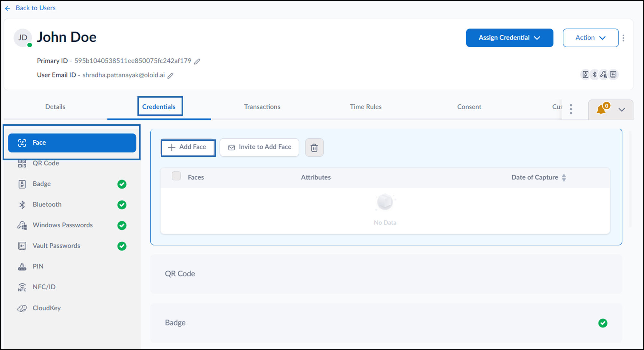Screen dimensions: 644x350
Task: Click the Bluetooth credential icon in header
Action: [x=595, y=75]
